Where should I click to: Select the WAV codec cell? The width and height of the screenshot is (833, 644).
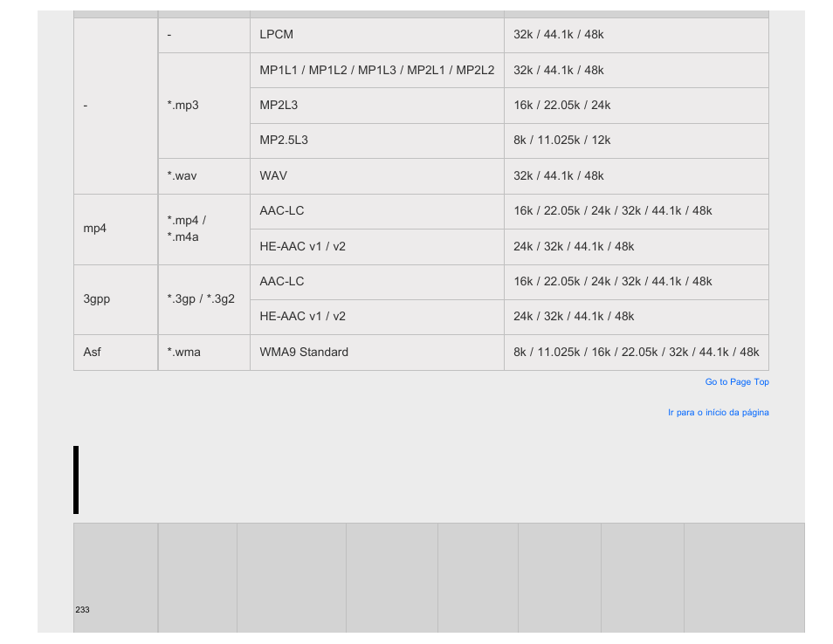[377, 176]
